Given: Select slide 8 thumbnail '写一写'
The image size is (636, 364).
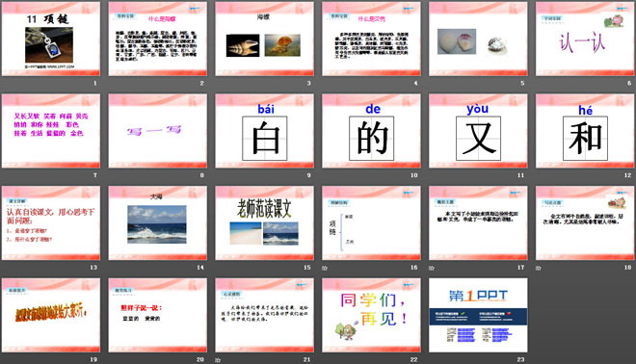Looking at the screenshot, I should tap(157, 131).
